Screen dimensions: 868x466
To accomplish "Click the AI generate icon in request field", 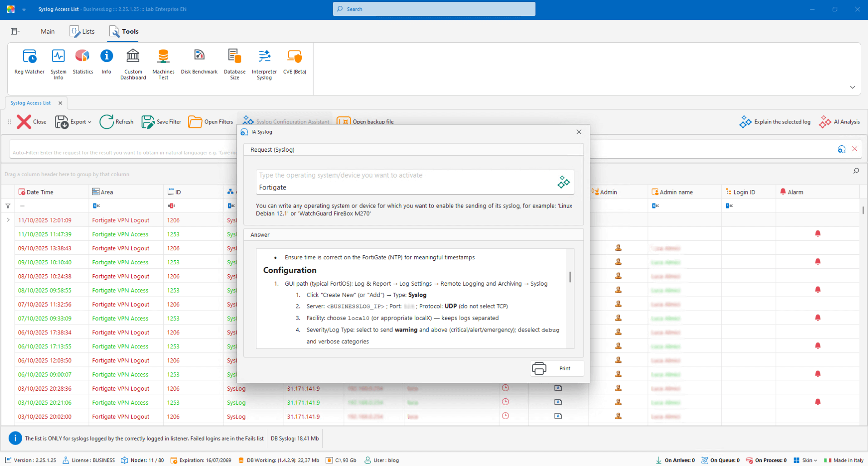I will point(563,182).
